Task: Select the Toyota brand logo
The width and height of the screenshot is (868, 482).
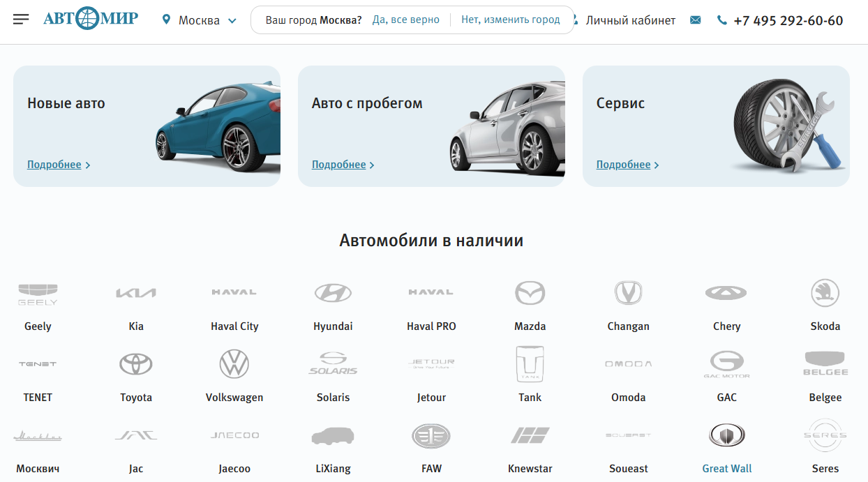Action: [136, 363]
